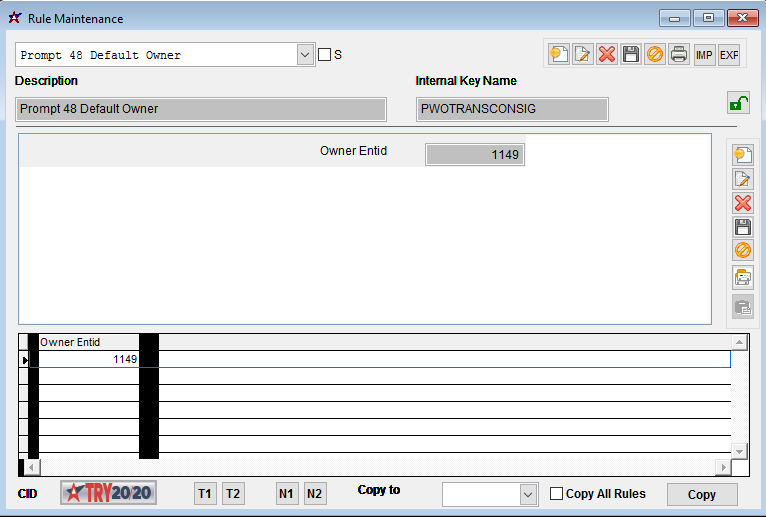This screenshot has width=766, height=517.
Task: Click the red X delete icon in top toolbar
Action: tap(607, 54)
